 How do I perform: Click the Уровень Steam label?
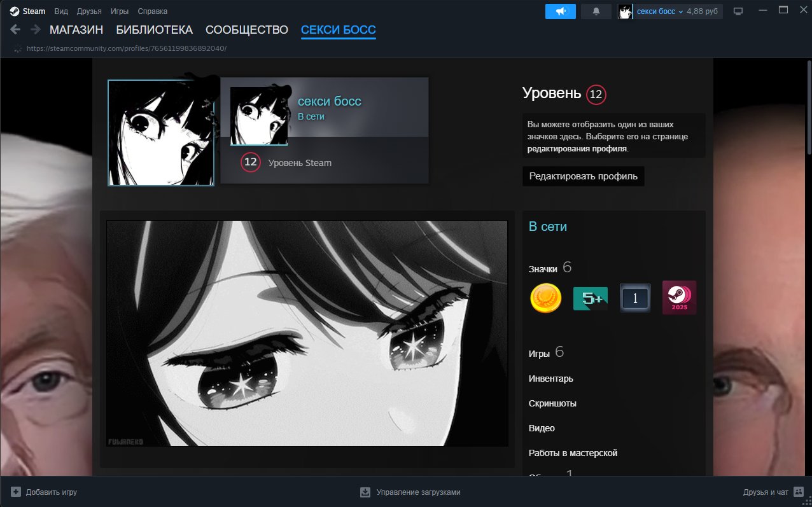(x=300, y=163)
